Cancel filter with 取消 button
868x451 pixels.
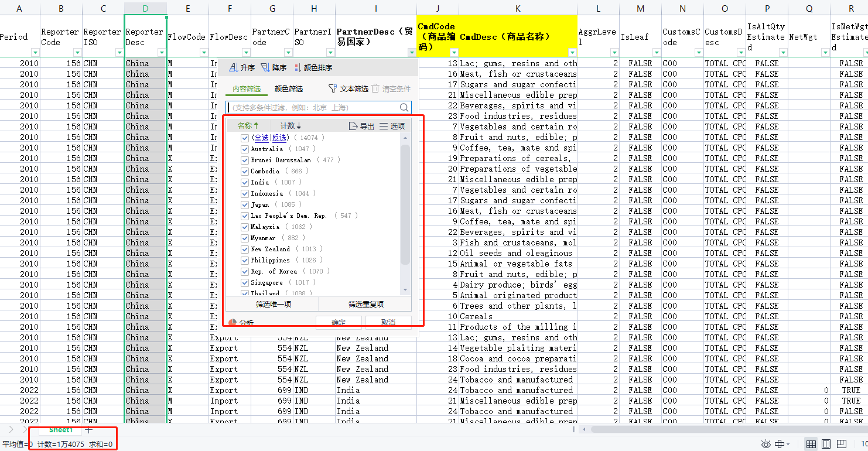click(388, 322)
